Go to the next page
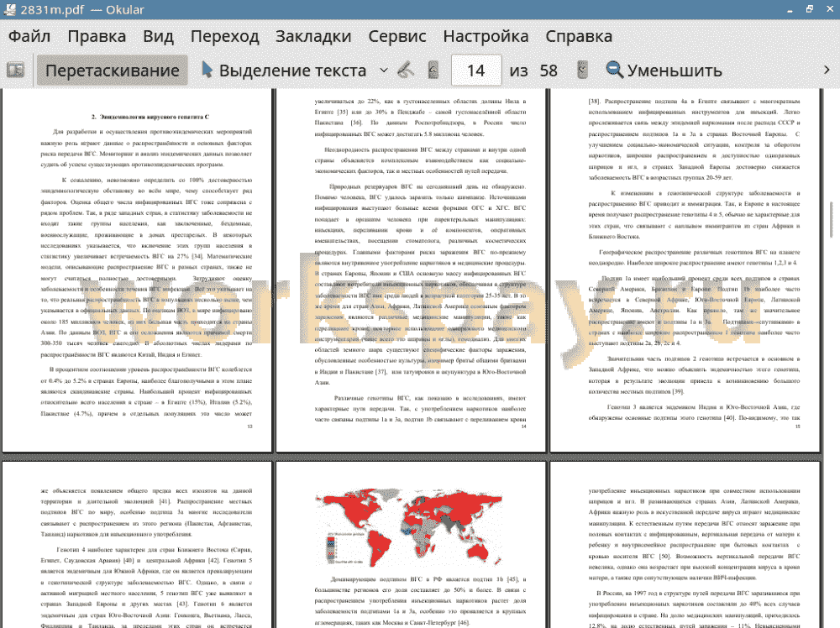 (582, 71)
